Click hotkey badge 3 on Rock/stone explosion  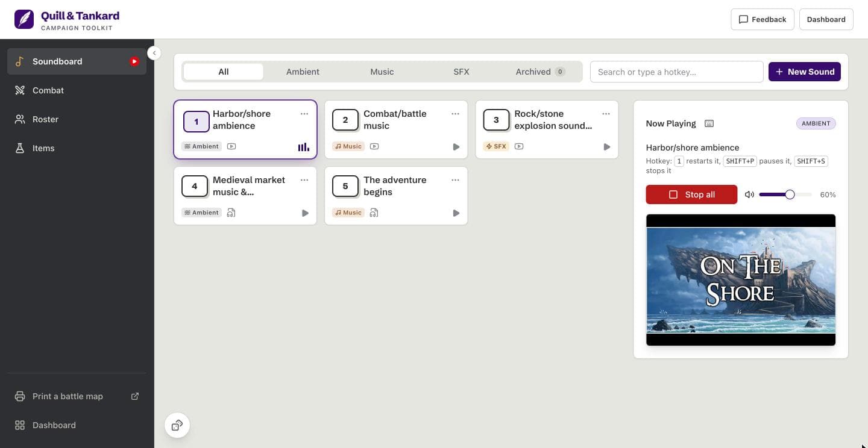[x=496, y=120]
